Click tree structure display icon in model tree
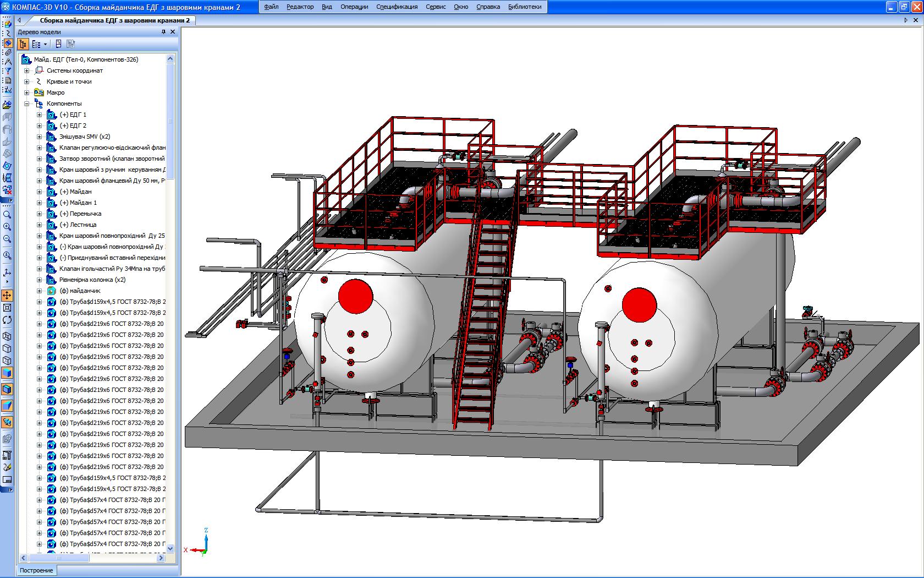 (23, 44)
